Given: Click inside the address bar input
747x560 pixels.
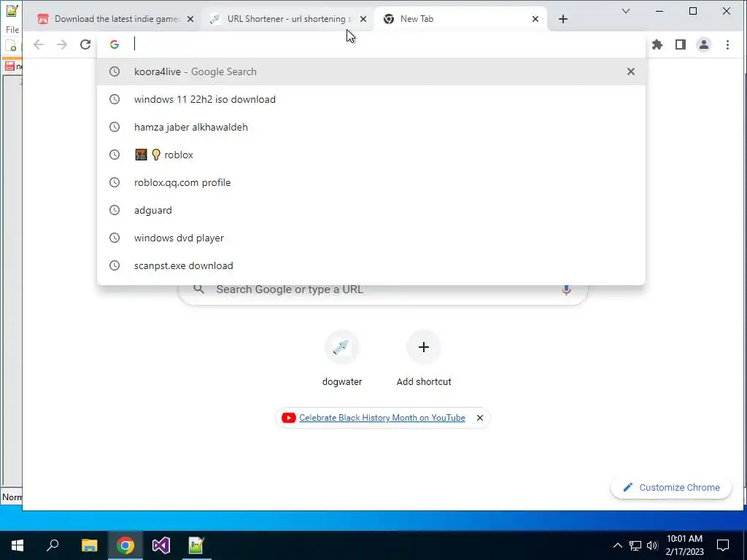Looking at the screenshot, I should coord(371,44).
